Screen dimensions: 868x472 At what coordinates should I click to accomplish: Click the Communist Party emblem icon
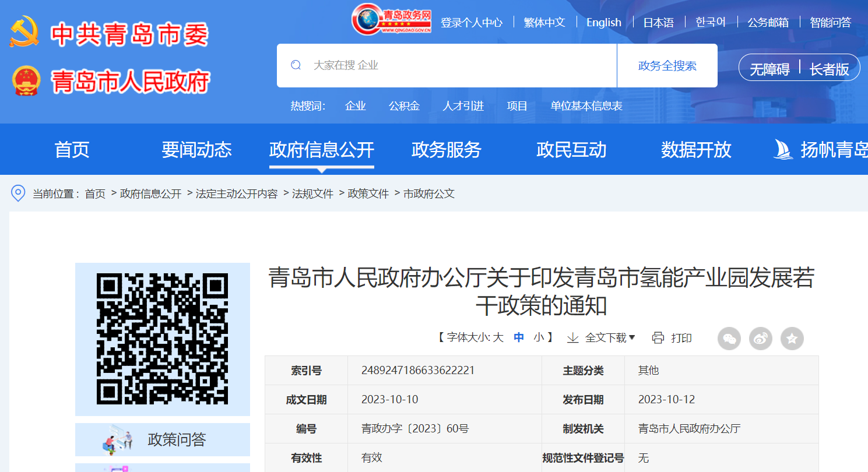[24, 32]
